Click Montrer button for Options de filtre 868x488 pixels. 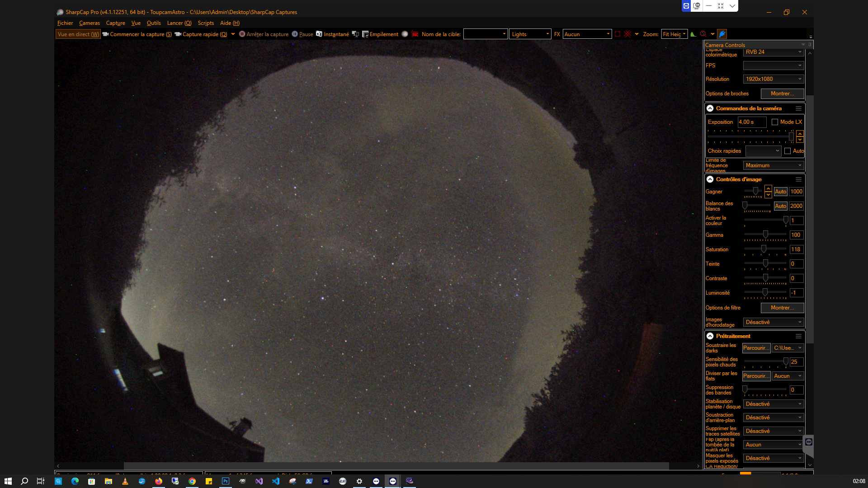pyautogui.click(x=782, y=308)
